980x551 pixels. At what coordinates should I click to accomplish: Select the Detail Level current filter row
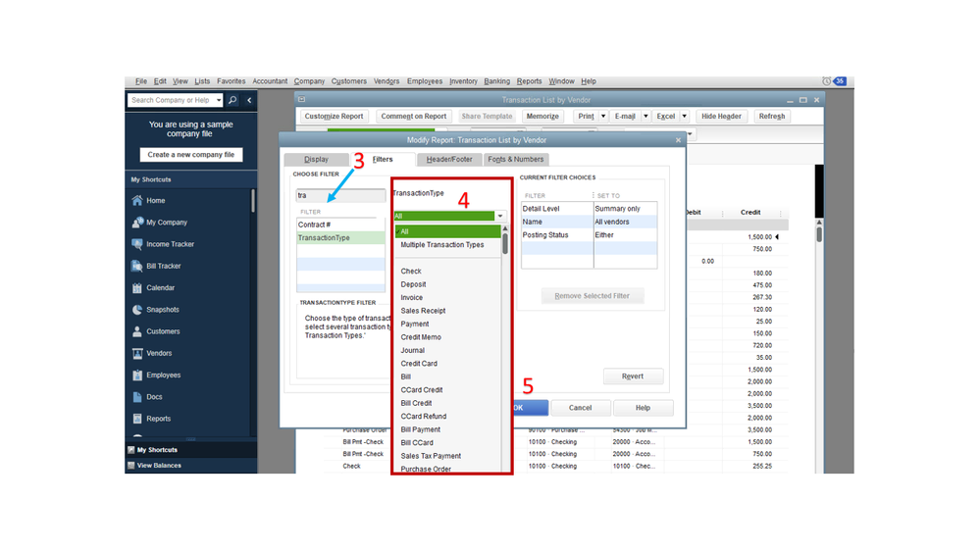(x=590, y=209)
